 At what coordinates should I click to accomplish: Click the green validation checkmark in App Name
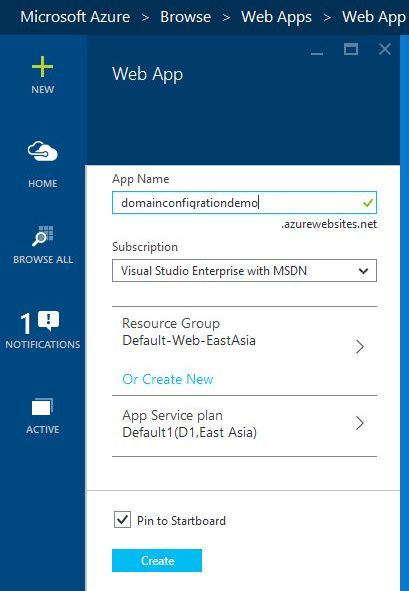click(368, 203)
